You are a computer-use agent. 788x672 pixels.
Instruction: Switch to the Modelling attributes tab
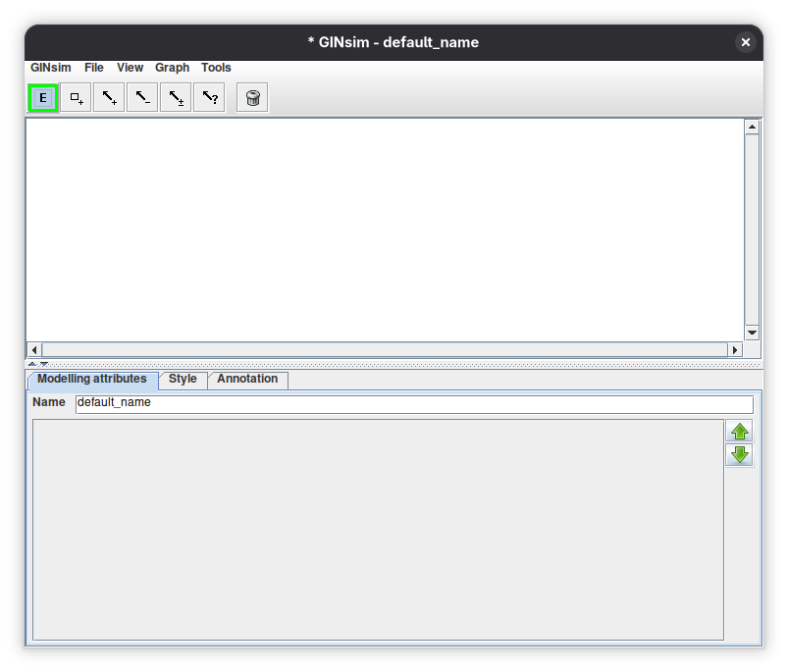[x=92, y=380]
